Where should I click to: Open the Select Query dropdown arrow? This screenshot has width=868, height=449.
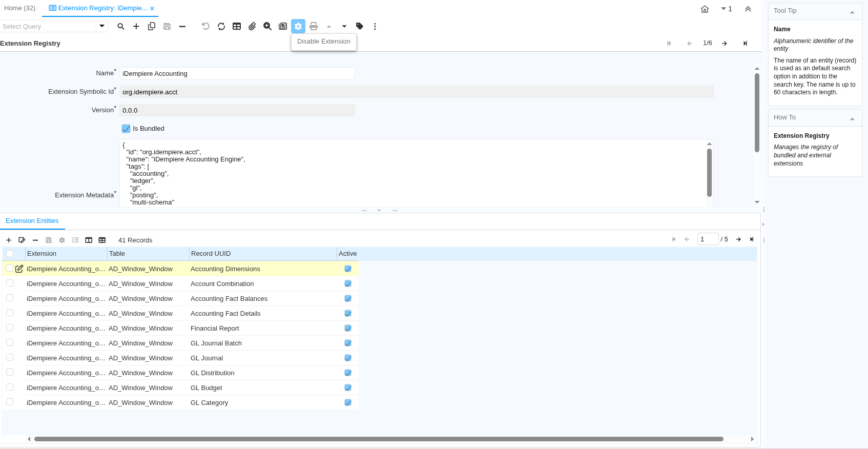pyautogui.click(x=102, y=26)
